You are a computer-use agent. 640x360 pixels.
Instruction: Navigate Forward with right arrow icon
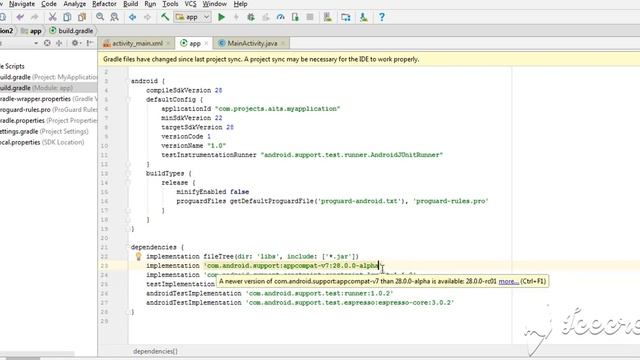coord(147,17)
